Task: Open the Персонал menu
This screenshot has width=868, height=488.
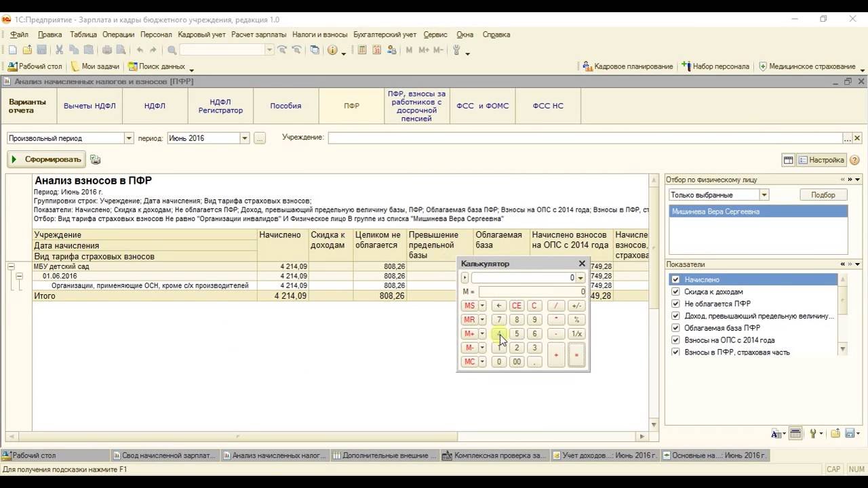Action: point(156,35)
